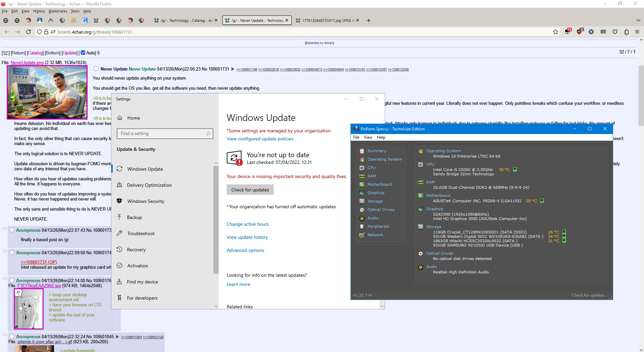Open Audio section in Speccy sidebar

373,218
